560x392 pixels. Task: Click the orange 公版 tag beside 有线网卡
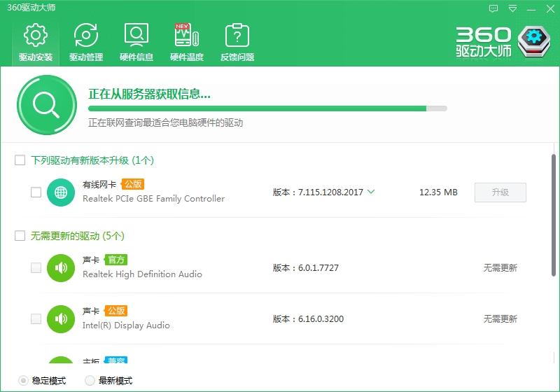[x=132, y=184]
